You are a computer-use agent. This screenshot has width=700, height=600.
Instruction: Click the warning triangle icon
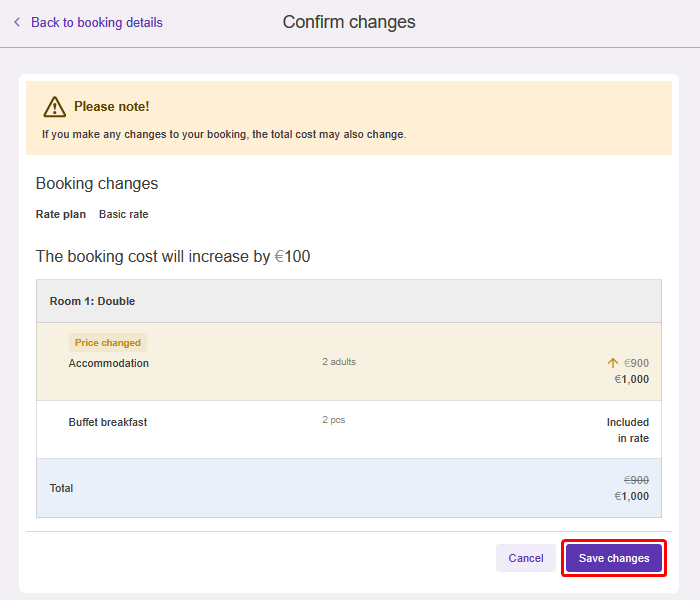point(54,106)
